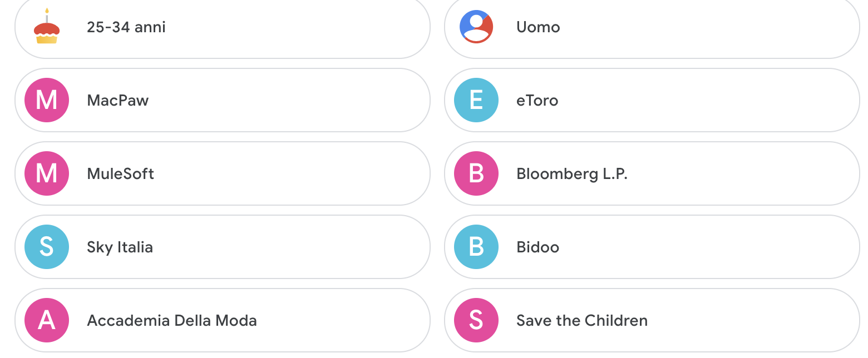
Task: Open Accademia Della Moda advertiser entry
Action: click(x=172, y=320)
